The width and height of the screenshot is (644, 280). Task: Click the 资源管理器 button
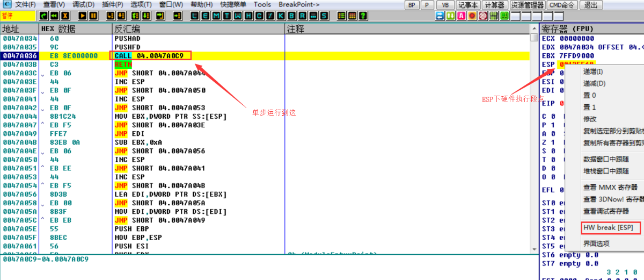click(526, 5)
